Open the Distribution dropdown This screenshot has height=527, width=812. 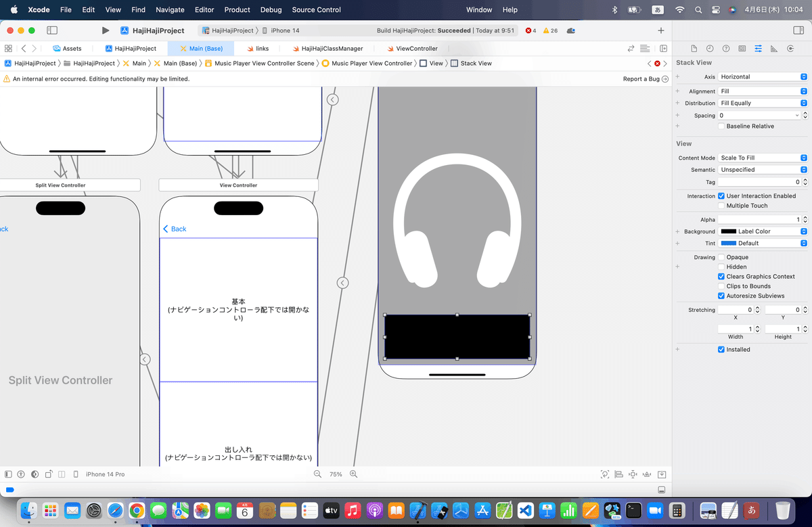[x=763, y=103]
